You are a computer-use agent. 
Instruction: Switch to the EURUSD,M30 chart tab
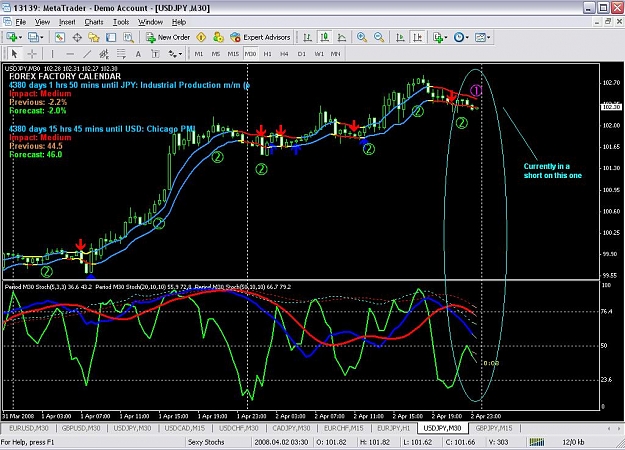[28, 428]
